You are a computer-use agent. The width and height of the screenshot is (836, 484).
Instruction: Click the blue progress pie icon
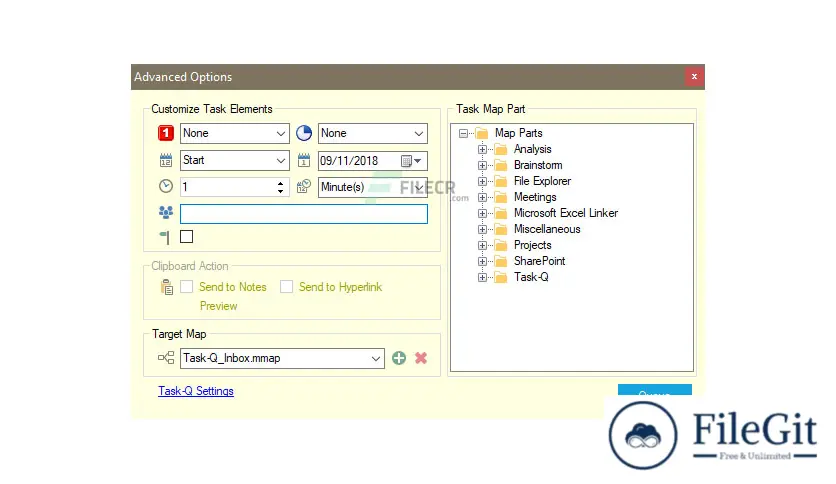click(x=304, y=133)
